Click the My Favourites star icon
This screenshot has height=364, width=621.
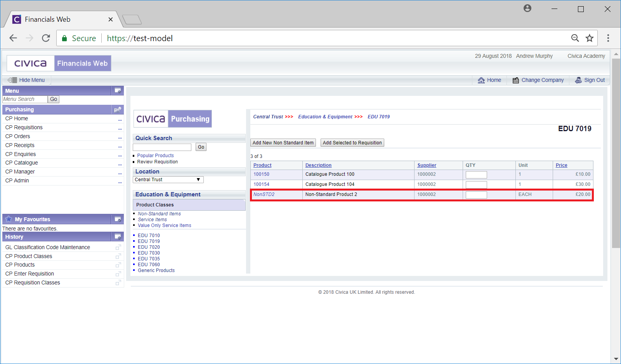click(9, 219)
